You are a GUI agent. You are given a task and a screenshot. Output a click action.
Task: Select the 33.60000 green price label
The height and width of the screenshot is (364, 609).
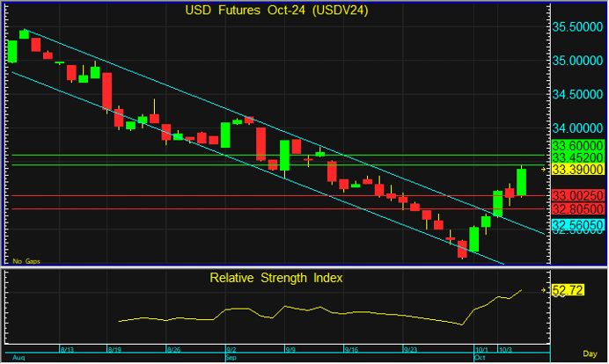tap(576, 145)
